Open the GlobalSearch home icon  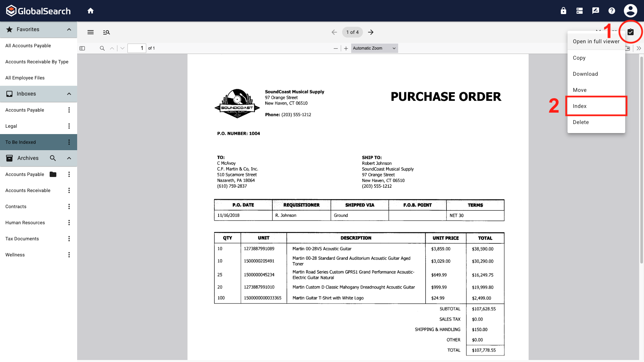tap(90, 10)
